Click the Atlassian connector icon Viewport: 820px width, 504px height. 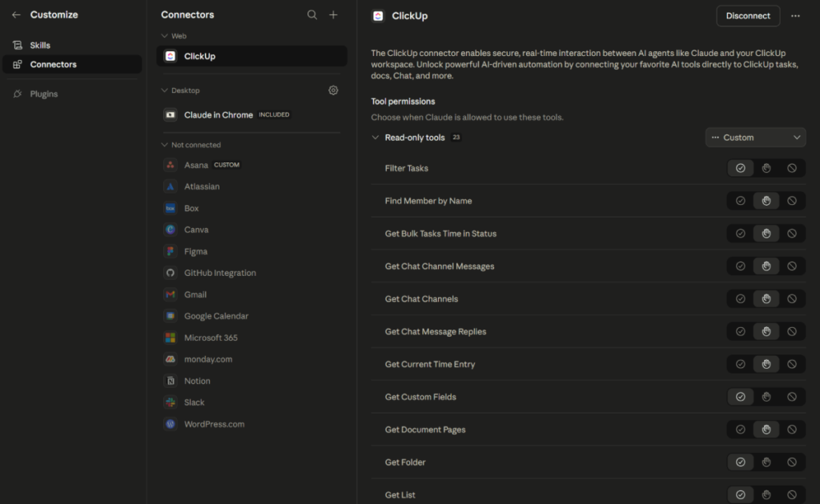tap(171, 186)
